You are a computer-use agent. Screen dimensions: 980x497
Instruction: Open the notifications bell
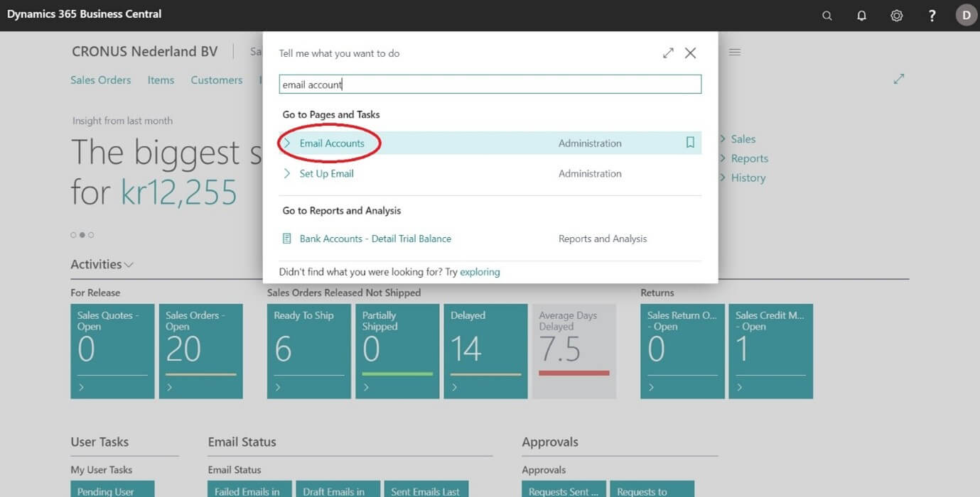(x=861, y=16)
